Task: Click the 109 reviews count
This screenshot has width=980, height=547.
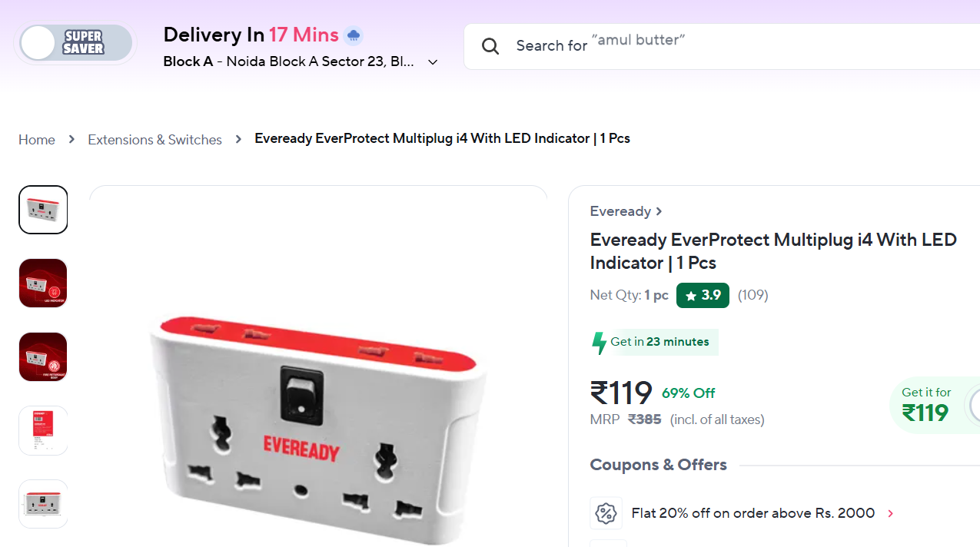Action: point(752,295)
